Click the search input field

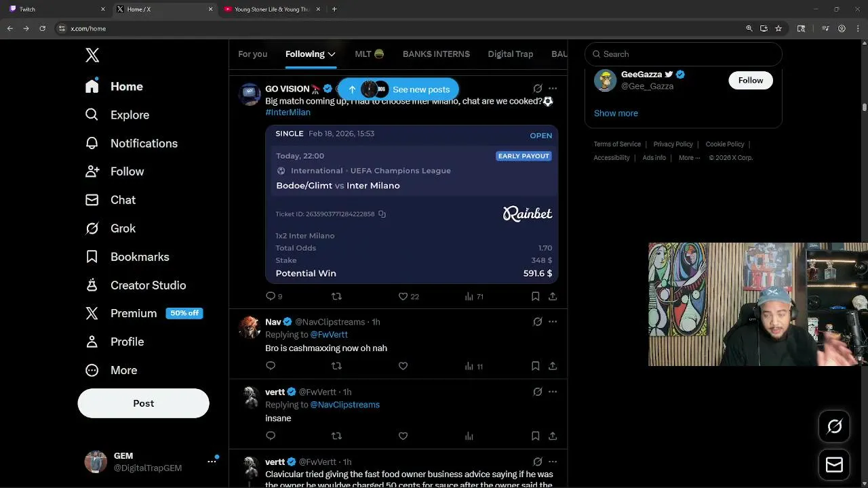click(x=684, y=54)
